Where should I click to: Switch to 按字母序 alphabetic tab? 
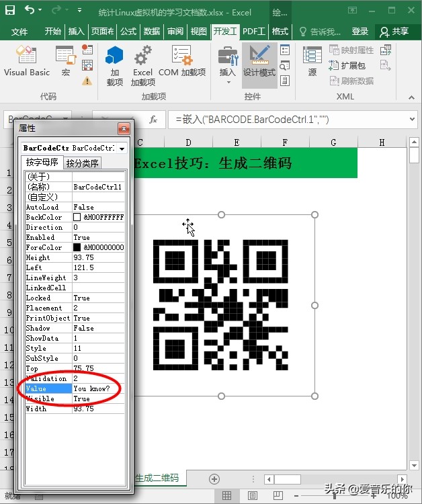(42, 162)
